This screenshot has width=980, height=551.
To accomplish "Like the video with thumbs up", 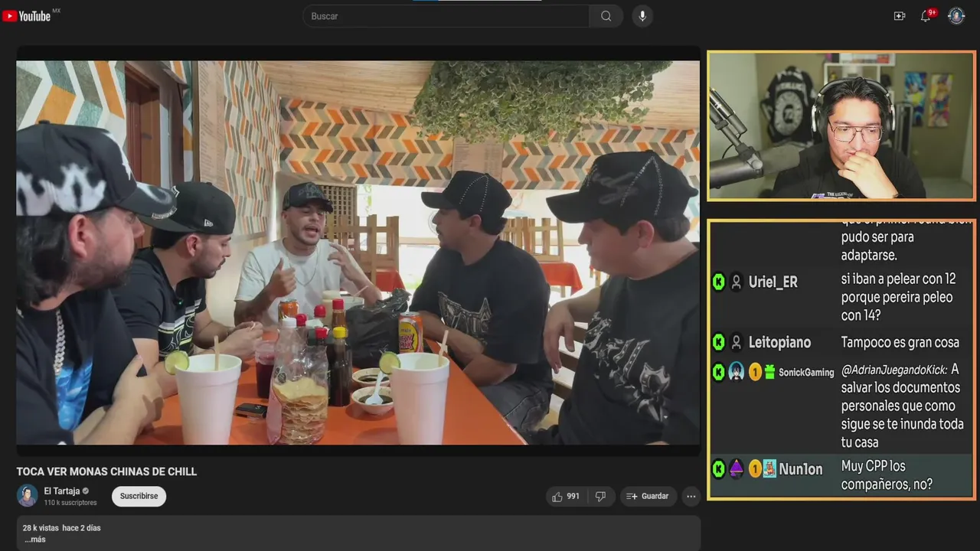I will pos(557,497).
